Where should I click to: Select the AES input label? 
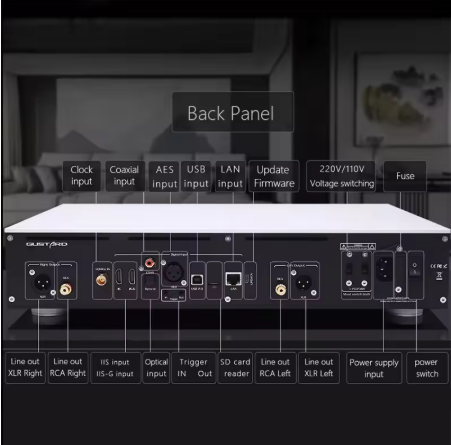tap(164, 176)
